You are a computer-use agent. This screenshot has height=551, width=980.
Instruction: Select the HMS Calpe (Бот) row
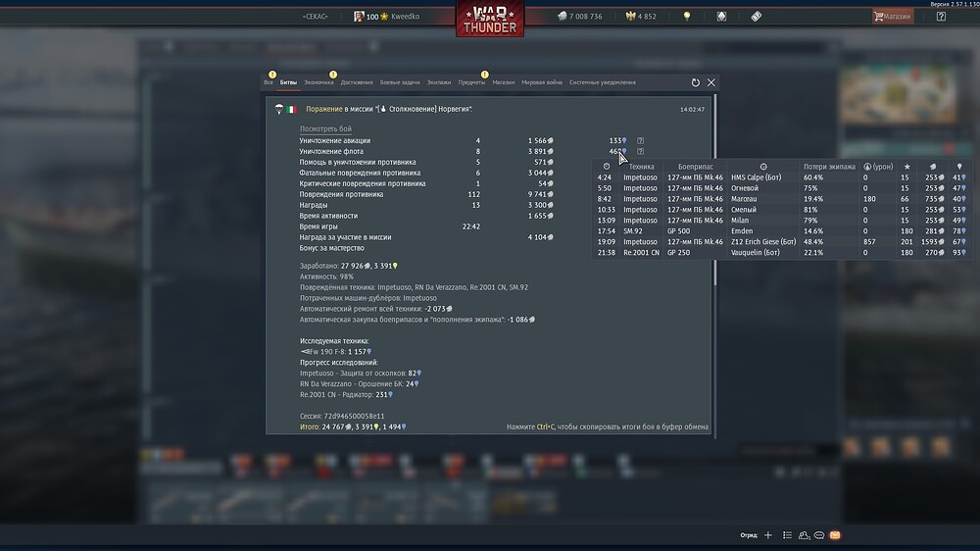[781, 177]
